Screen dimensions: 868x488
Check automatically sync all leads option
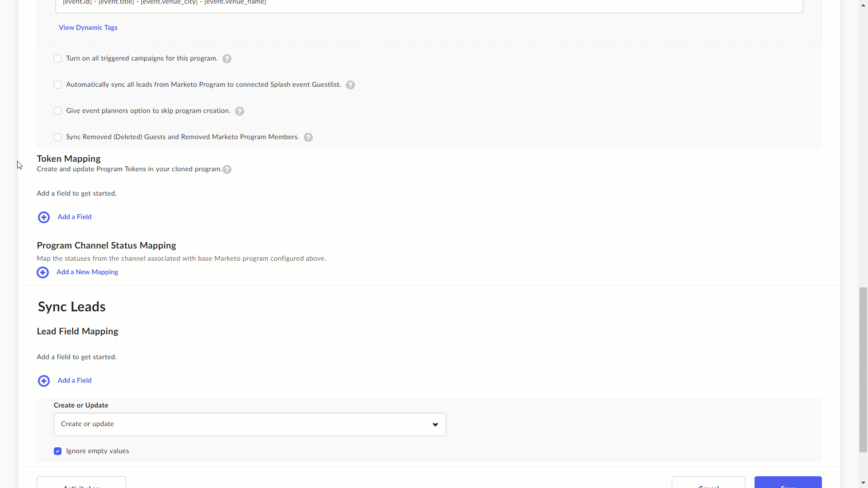pos(57,85)
